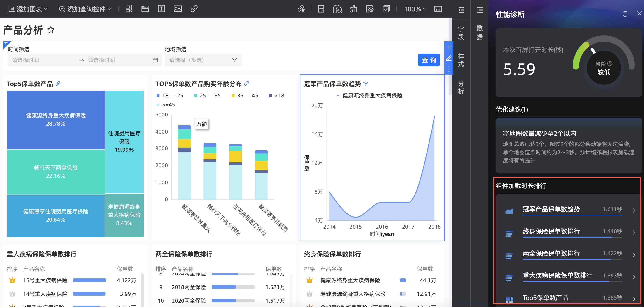This screenshot has height=307, width=644.
Task: Open the three-dot more menu on control bar
Action: [449, 69]
